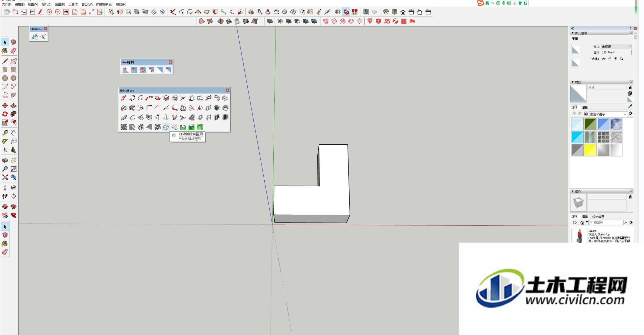Collapse the 组件 panel
The height and width of the screenshot is (335, 644).
(573, 191)
